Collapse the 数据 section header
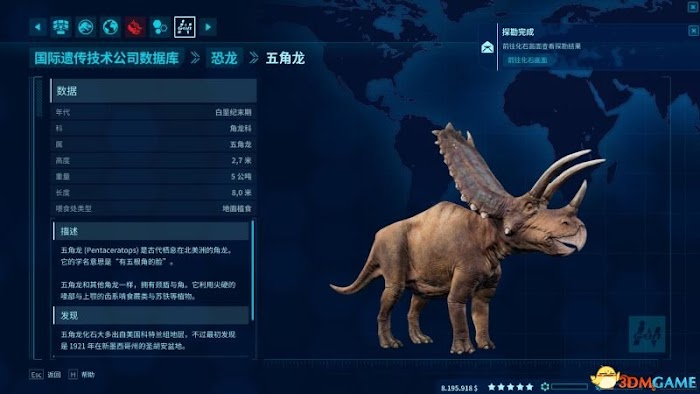Image resolution: width=700 pixels, height=394 pixels. click(153, 91)
